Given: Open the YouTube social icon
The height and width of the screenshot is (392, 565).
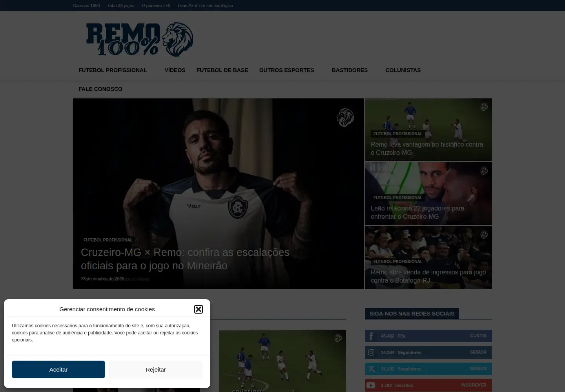Looking at the screenshot, I should [x=371, y=385].
